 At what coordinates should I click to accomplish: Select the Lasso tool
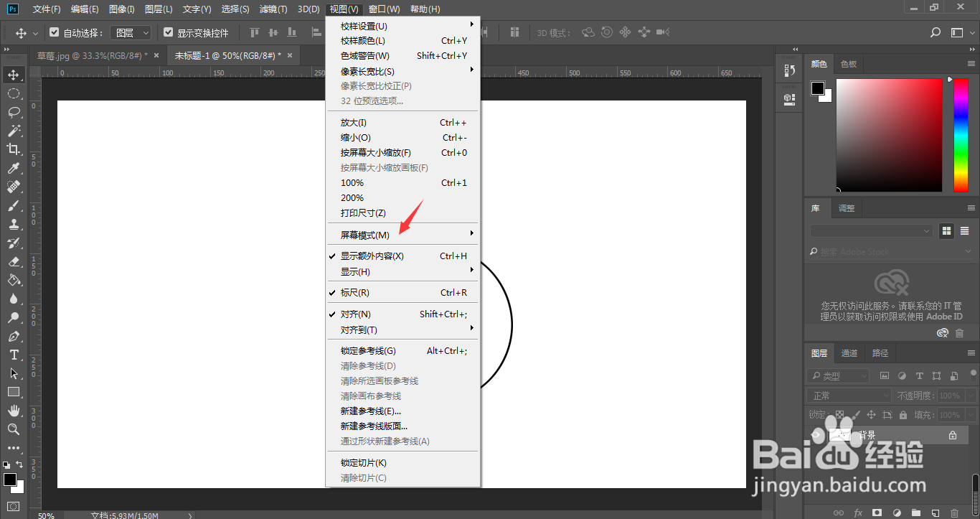[14, 112]
